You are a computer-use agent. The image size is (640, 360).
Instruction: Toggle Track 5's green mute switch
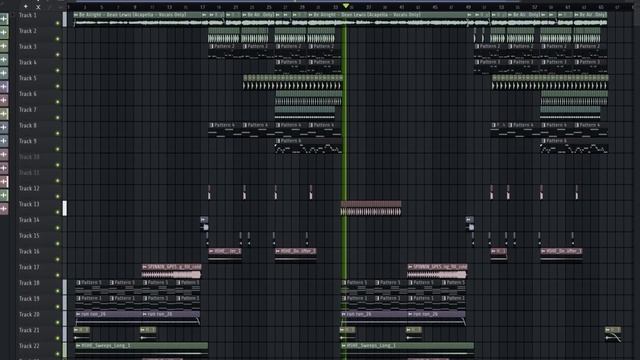58,86
